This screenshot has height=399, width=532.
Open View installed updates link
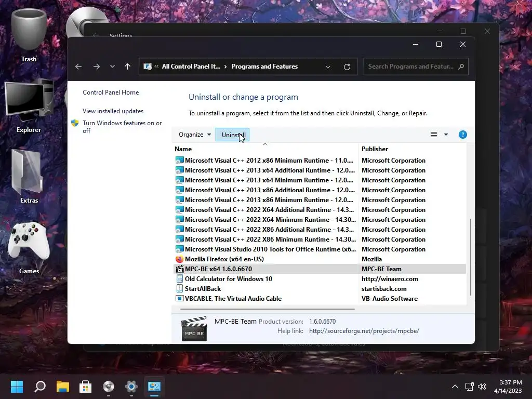pos(113,111)
